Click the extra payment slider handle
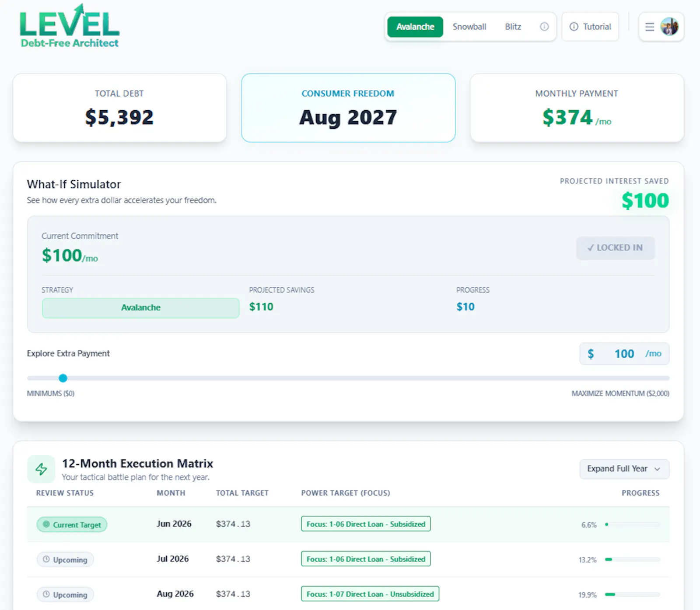The image size is (700, 610). [63, 378]
